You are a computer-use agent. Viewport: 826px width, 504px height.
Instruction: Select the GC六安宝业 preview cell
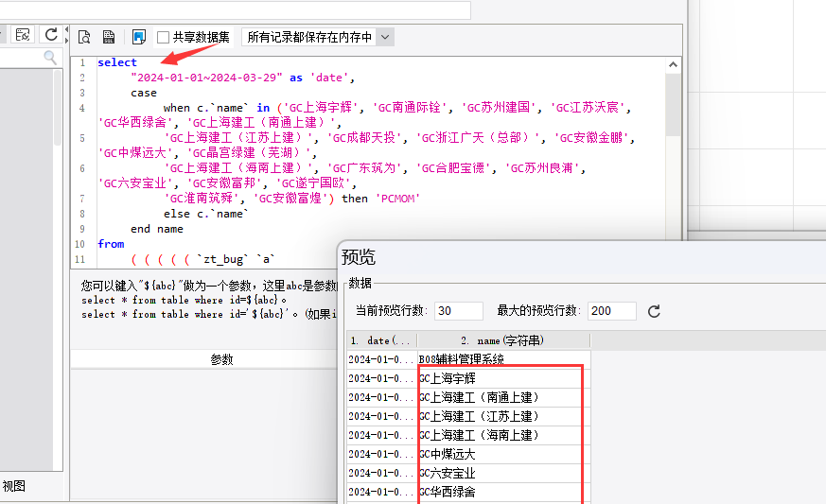503,473
